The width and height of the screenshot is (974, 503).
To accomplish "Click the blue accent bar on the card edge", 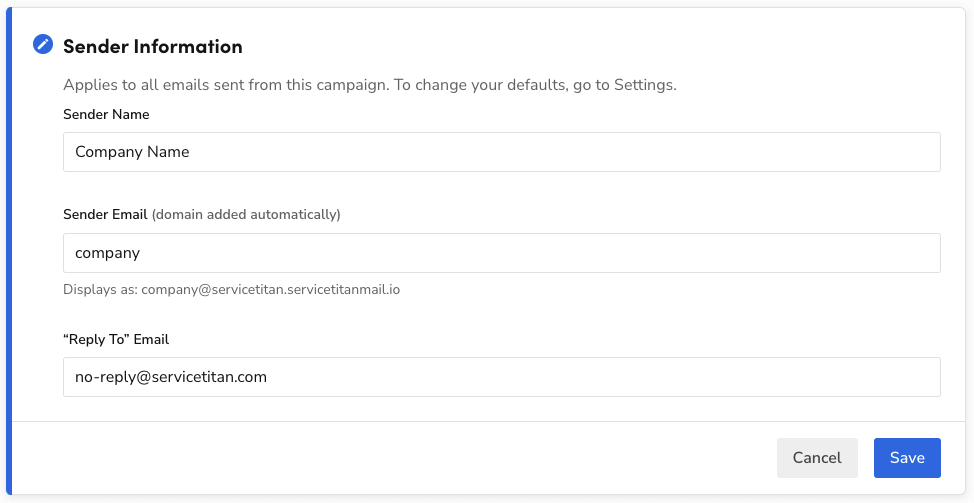I will (x=10, y=250).
